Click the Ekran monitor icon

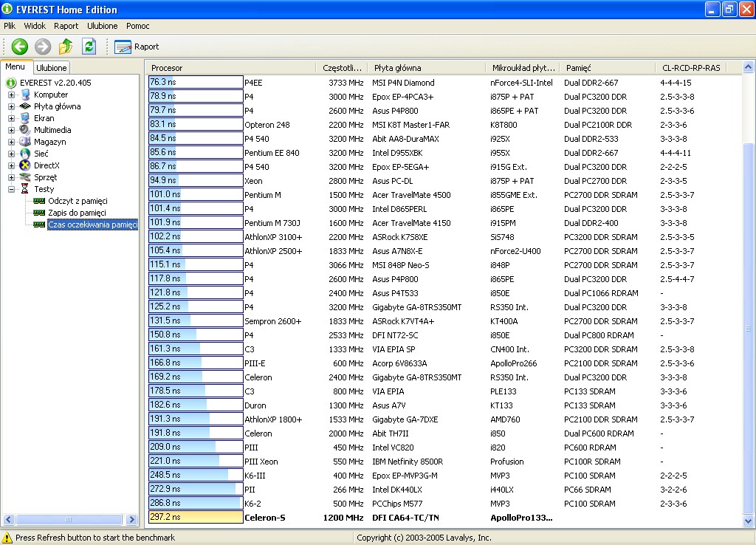(26, 118)
